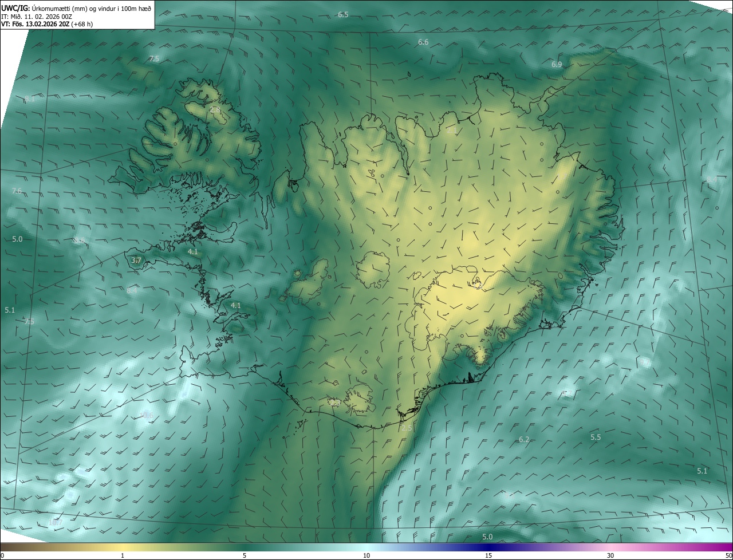Click the 'IT: Mið. 11. 02. 2026 00Z' line
This screenshot has height=560, width=733.
click(37, 16)
